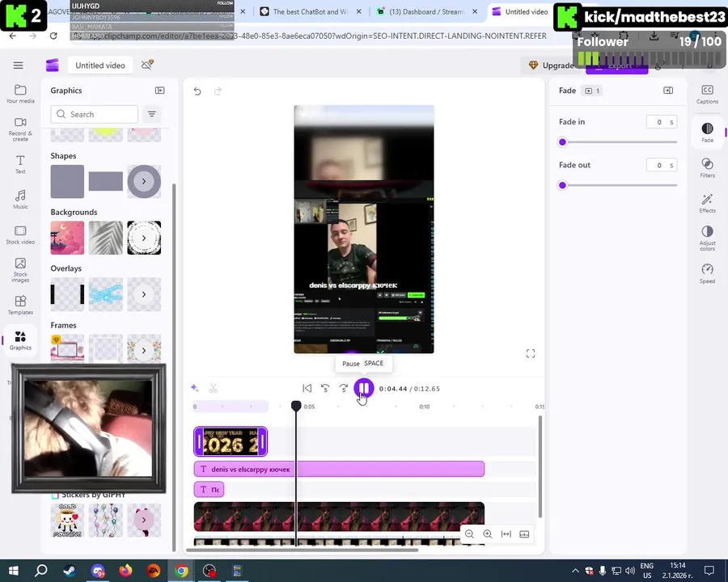Pause video playback
This screenshot has height=582, width=728.
point(363,388)
